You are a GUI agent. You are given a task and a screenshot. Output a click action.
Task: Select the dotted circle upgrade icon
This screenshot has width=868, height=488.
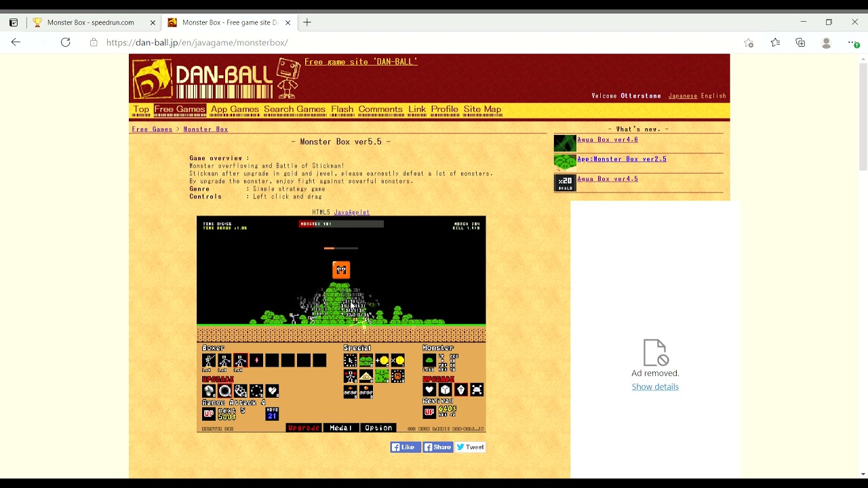(256, 391)
